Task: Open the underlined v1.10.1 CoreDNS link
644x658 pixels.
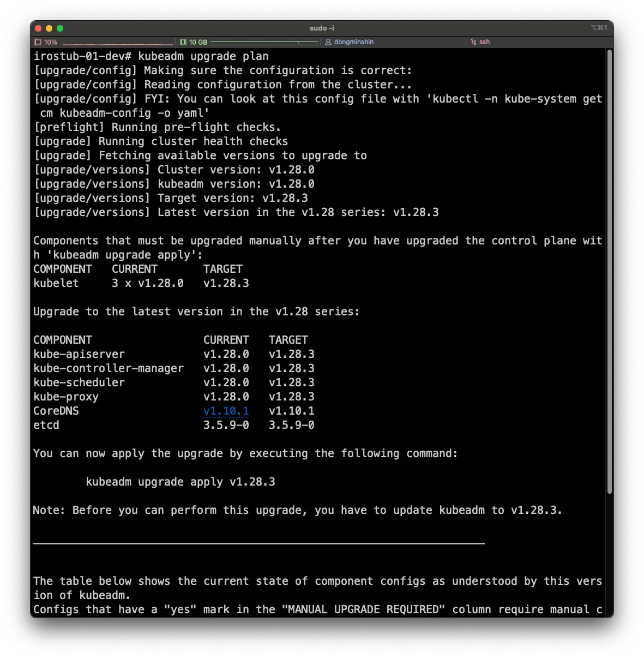Action: coord(226,411)
